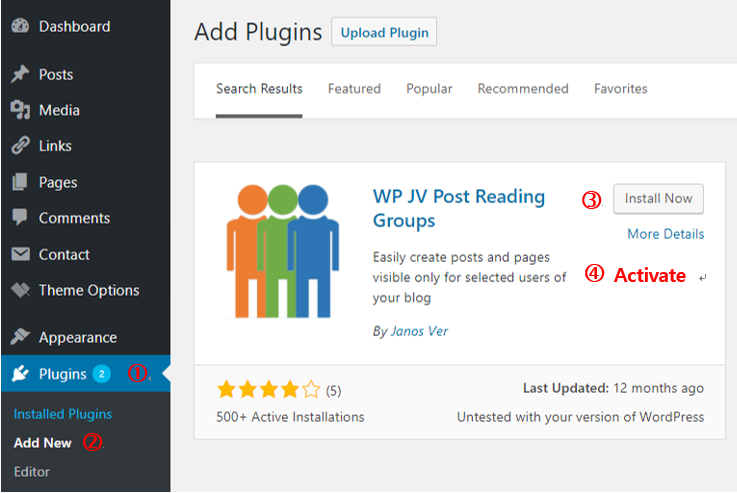Click the Theme Options icon
Viewport: 737px width, 493px height.
20,290
